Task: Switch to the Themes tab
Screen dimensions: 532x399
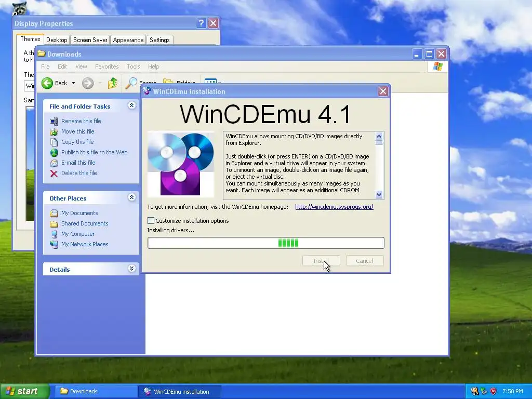Action: (30, 39)
